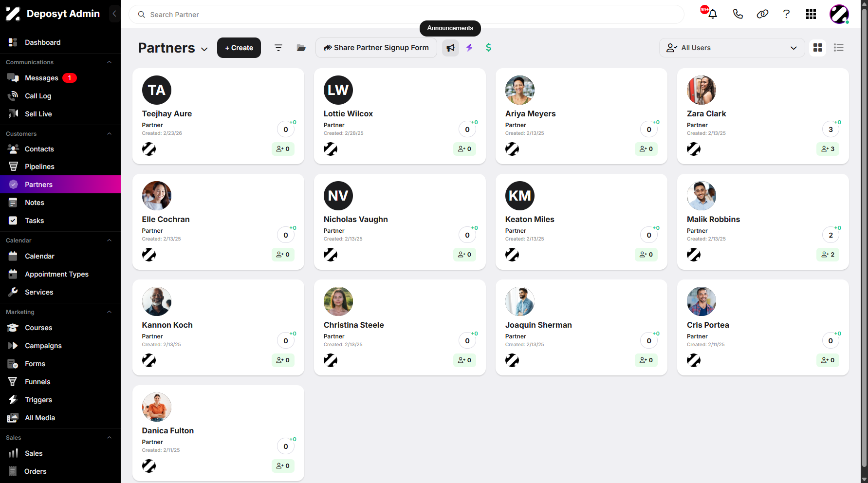Open the folder icon in toolbar
Screen dimensions: 868x483
click(x=301, y=48)
